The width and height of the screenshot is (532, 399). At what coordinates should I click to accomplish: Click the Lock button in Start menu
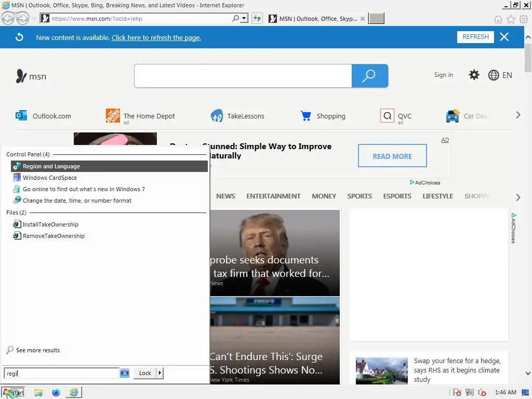pyautogui.click(x=145, y=373)
